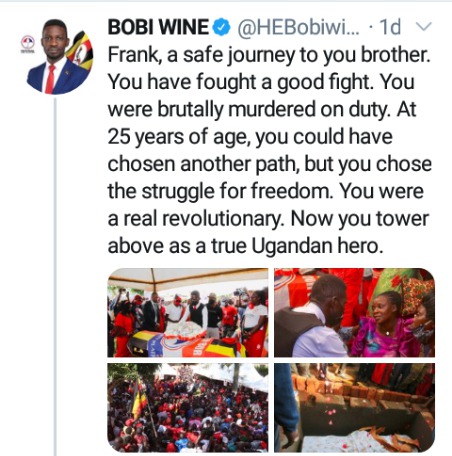452x456 pixels.
Task: Click the Ugandan flag in crowd photo
Action: pos(139,398)
